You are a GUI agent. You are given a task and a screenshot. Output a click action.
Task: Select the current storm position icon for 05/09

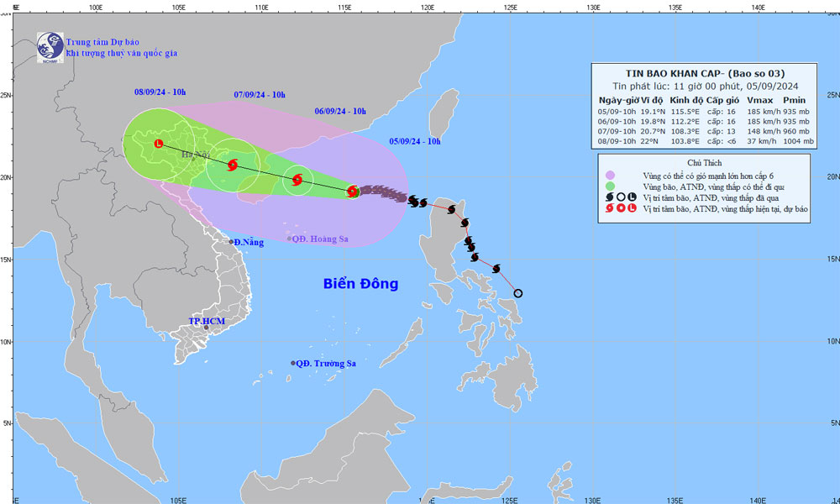point(352,192)
